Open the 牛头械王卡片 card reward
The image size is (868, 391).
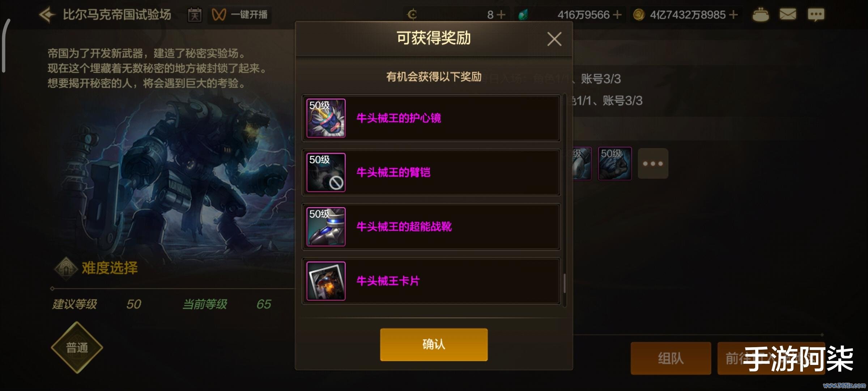[431, 281]
